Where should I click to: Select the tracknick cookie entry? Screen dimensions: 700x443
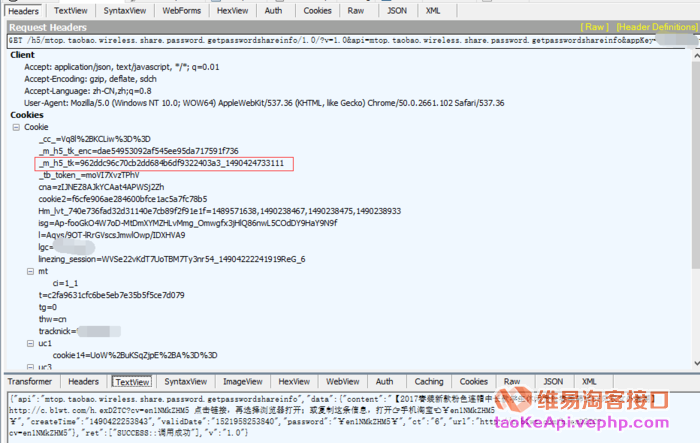click(x=79, y=331)
